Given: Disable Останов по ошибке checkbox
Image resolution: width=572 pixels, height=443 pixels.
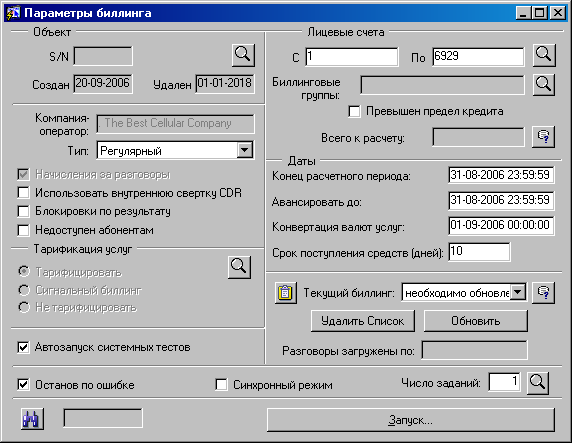Looking at the screenshot, I should (x=23, y=385).
